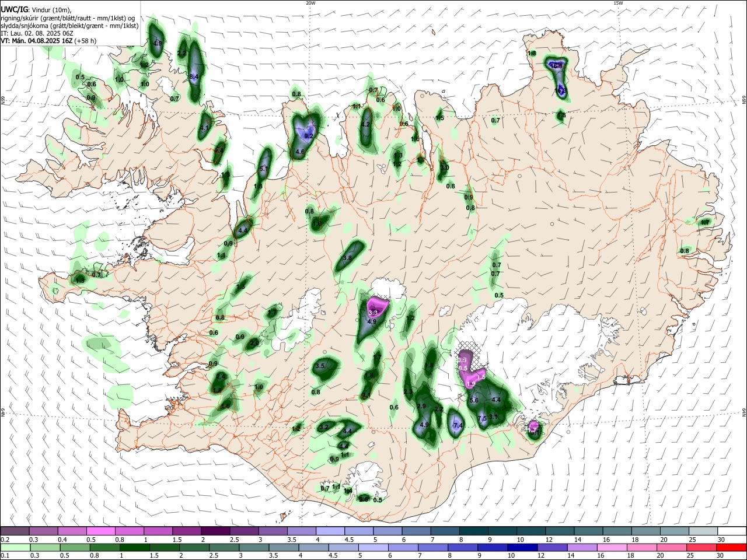Click the '15W' longitude label
Viewport: 747px width, 560px height.
click(618, 3)
